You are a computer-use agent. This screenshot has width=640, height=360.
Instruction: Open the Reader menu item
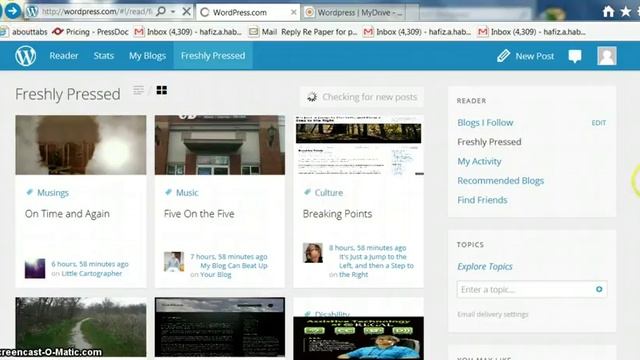64,56
